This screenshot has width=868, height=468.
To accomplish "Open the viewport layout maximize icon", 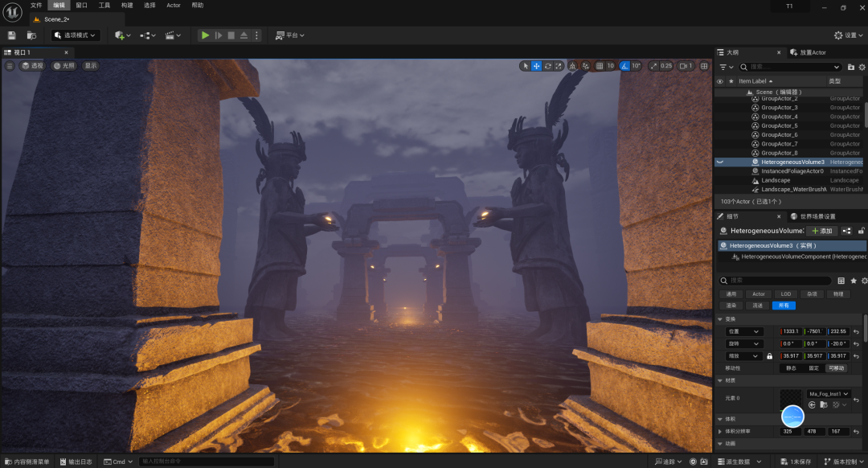I will (704, 66).
